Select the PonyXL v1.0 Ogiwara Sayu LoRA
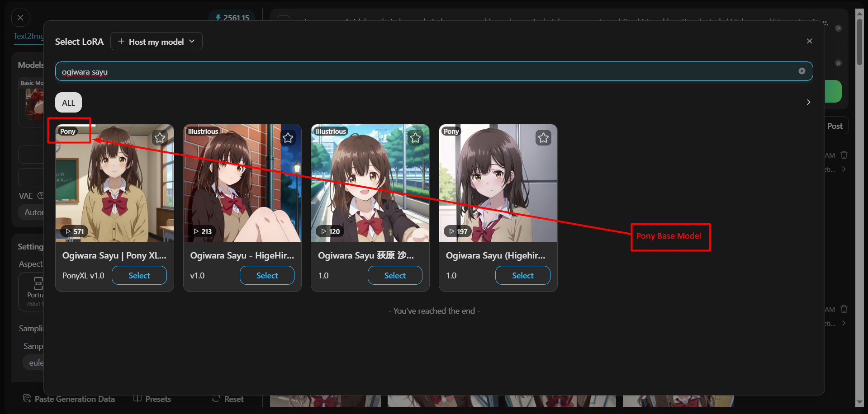The image size is (868, 414). click(139, 275)
